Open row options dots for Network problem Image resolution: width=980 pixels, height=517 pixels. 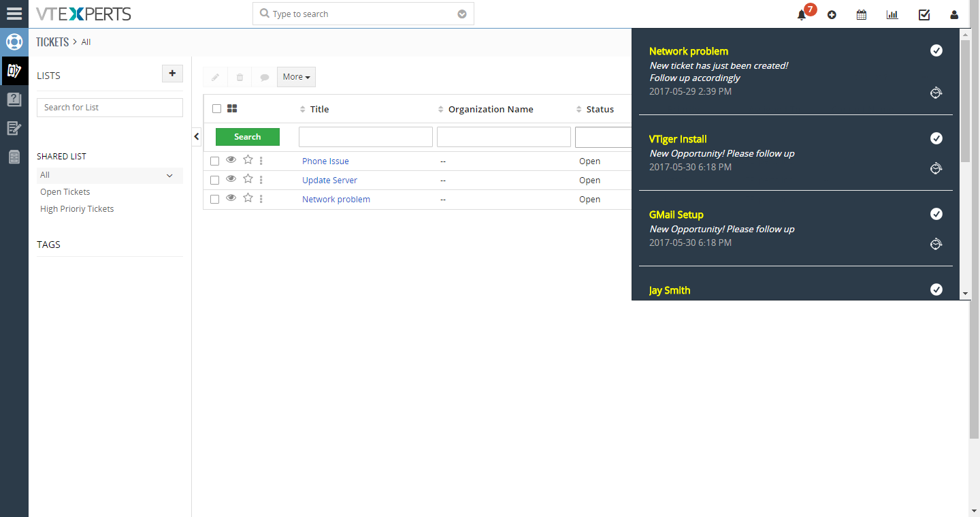261,199
